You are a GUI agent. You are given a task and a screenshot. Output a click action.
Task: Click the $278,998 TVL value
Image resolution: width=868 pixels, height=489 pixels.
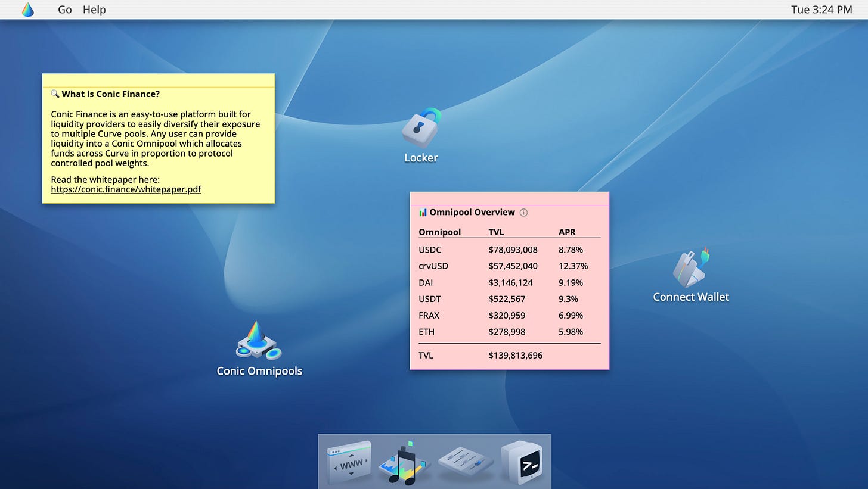(507, 332)
